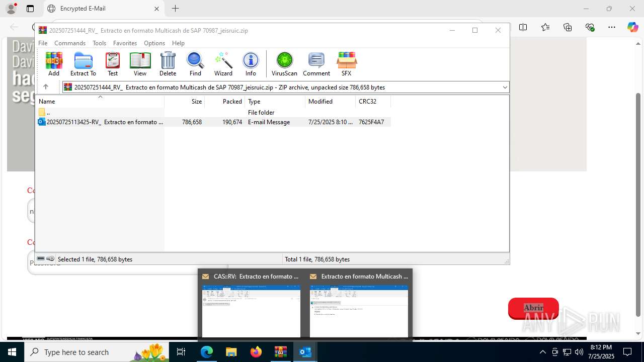Sort file list by Size column
The height and width of the screenshot is (362, 644).
(184, 101)
